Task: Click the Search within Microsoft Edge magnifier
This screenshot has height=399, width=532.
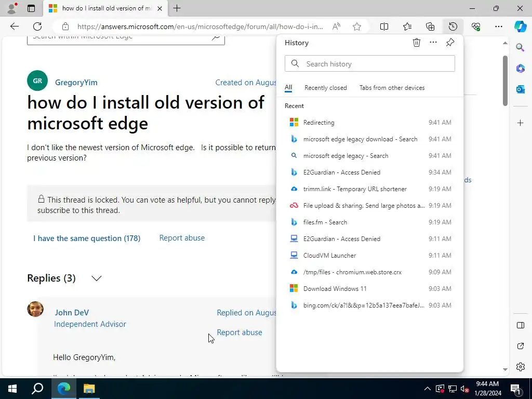Action: click(x=216, y=37)
